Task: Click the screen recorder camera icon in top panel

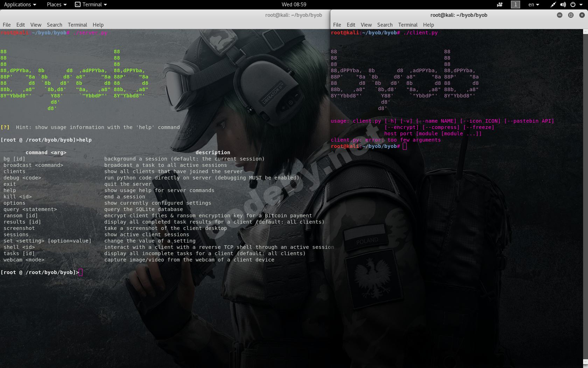Action: (x=500, y=5)
